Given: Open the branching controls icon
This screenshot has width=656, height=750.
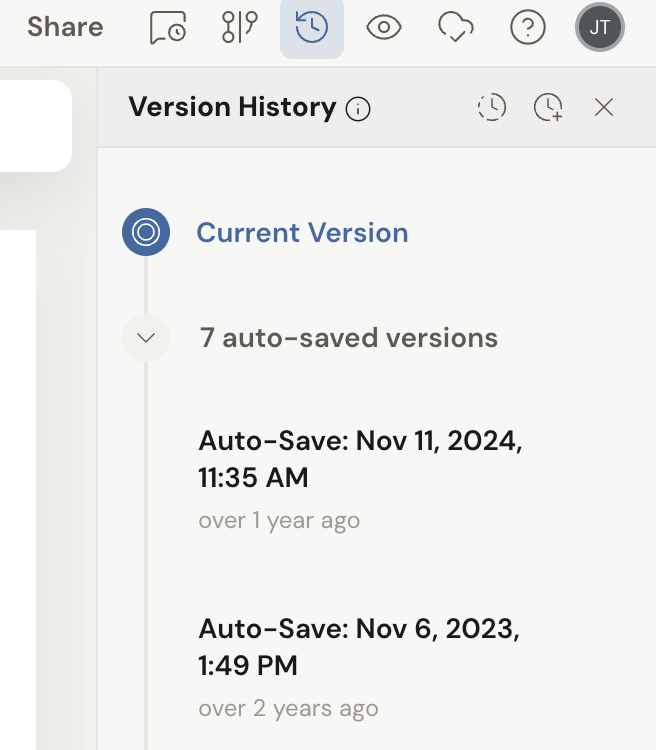Looking at the screenshot, I should coord(240,27).
